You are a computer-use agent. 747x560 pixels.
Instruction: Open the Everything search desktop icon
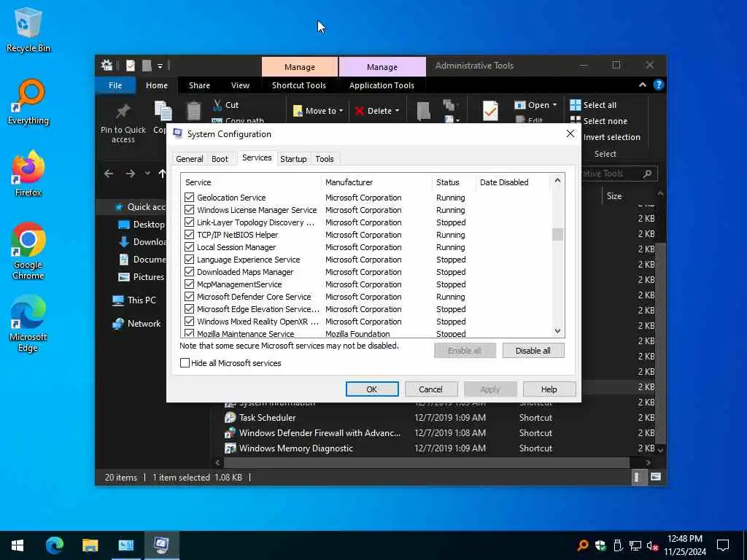coord(28,102)
